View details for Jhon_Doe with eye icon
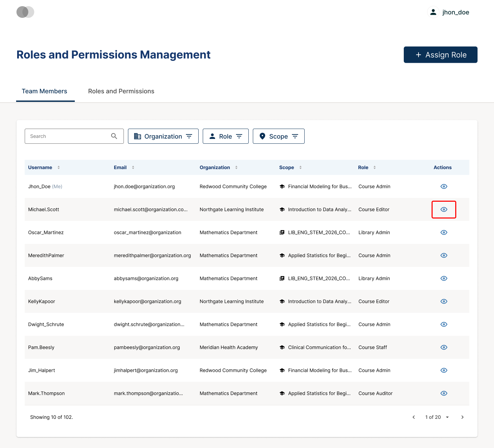Screen dimensions: 494x448 coord(444,187)
